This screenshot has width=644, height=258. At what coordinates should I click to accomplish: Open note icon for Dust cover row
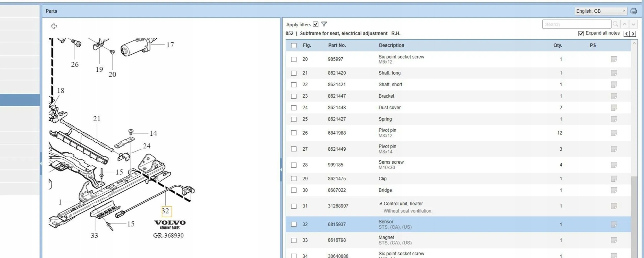pos(614,108)
